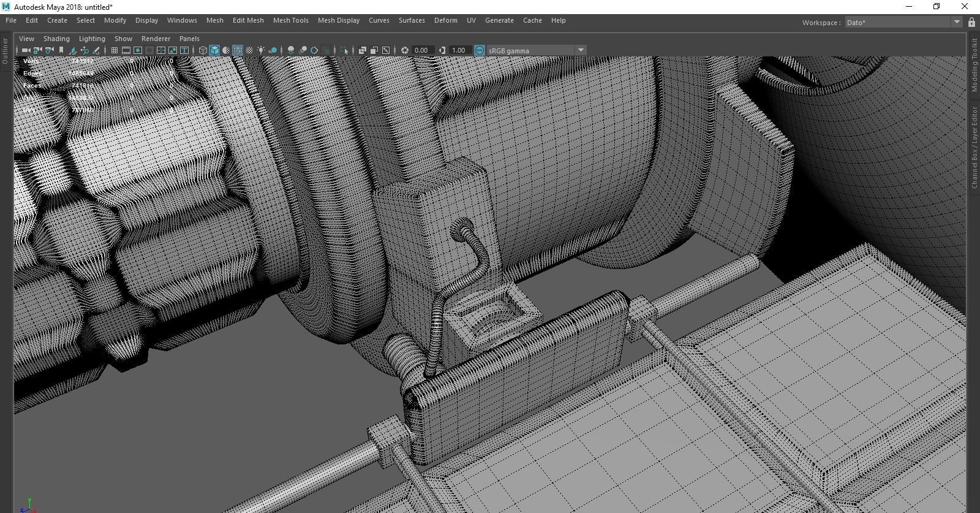Click the Bookmarks icon in panel toolbar
Viewport: 980px width, 513px height.
[61, 50]
